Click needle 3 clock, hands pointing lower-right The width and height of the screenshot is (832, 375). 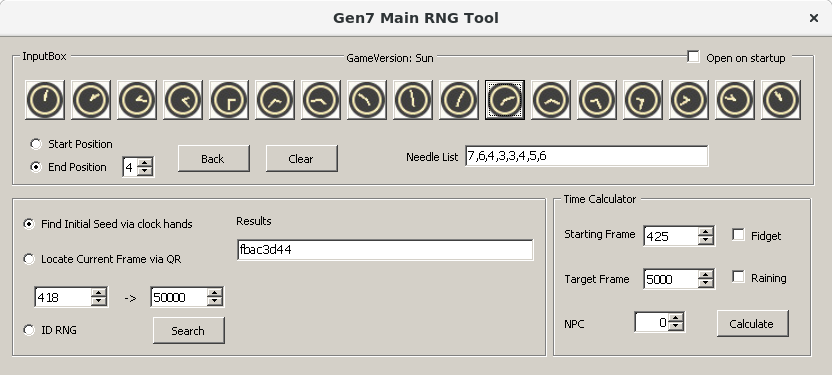click(183, 100)
